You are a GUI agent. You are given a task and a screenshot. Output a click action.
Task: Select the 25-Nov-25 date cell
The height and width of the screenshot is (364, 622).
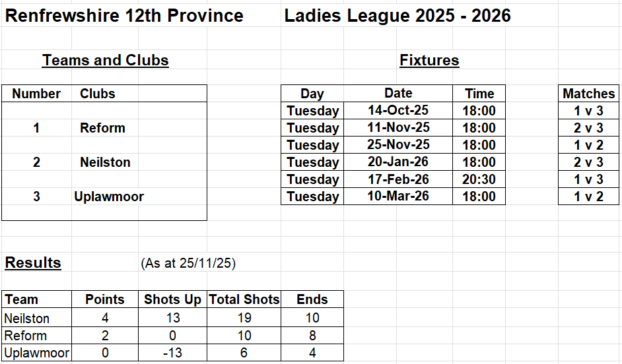click(398, 145)
